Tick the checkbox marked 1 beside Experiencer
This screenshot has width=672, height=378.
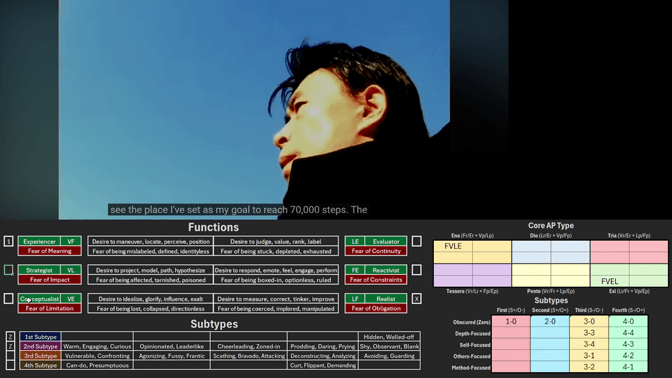(9, 241)
